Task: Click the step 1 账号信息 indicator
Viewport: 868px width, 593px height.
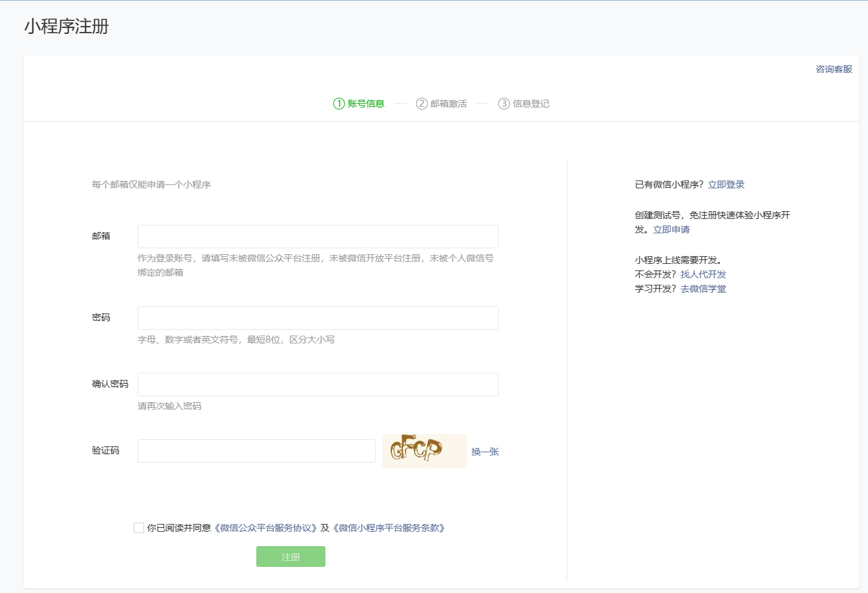Action: click(x=359, y=104)
